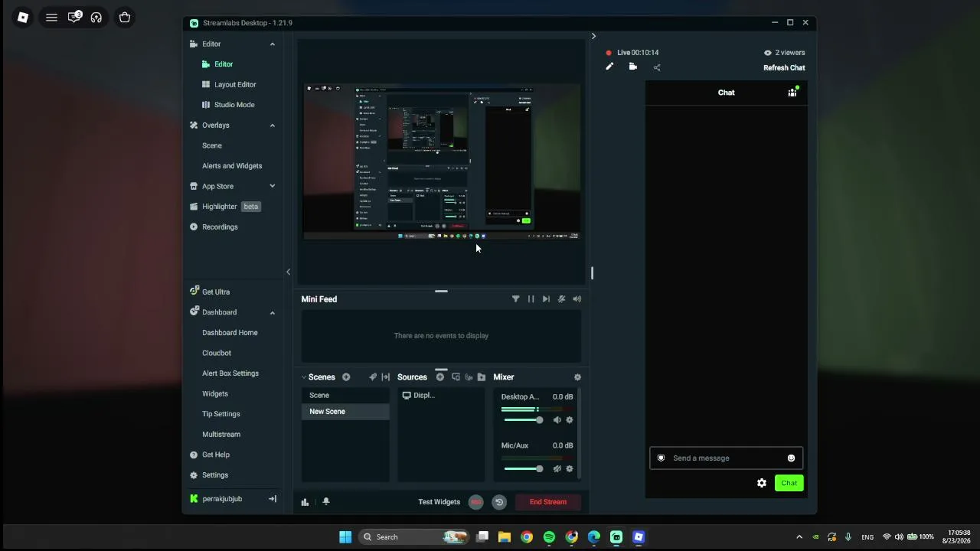980x551 pixels.
Task: Open Get Help
Action: (216, 455)
